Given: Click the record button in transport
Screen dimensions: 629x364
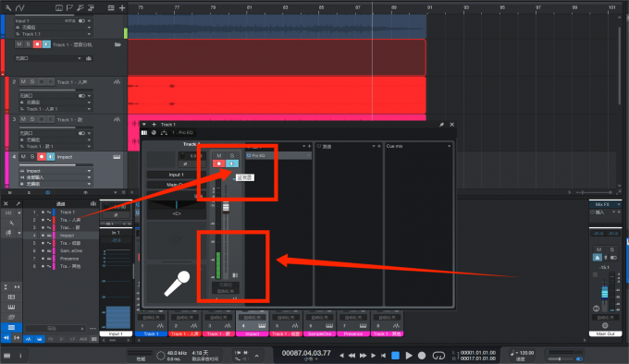Looking at the screenshot, I should [422, 355].
